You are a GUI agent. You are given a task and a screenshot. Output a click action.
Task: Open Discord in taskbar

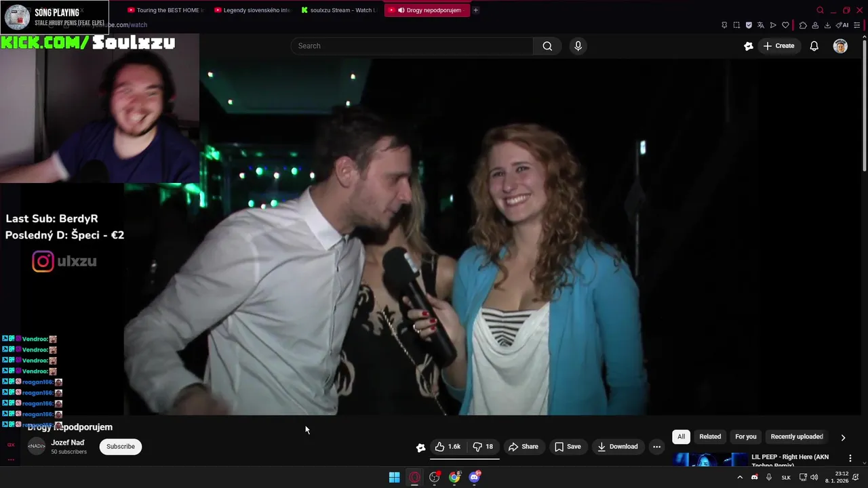pos(475,477)
